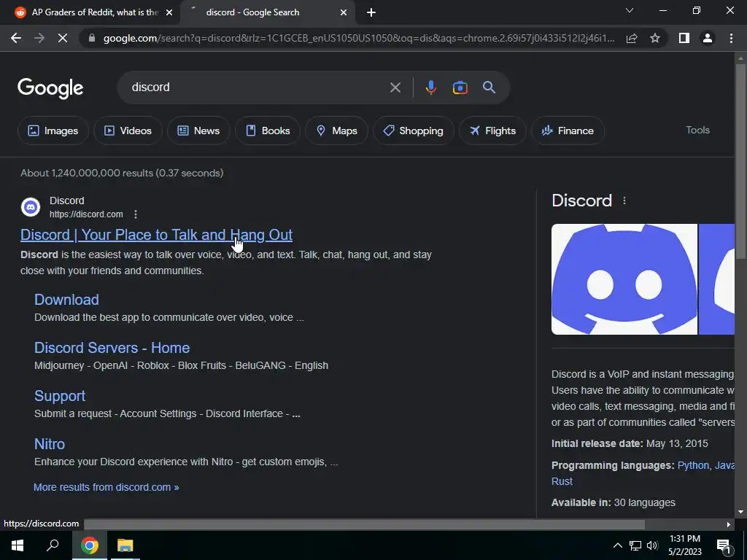Viewport: 747px width, 560px height.
Task: Open Windows Start menu
Action: coord(18,545)
